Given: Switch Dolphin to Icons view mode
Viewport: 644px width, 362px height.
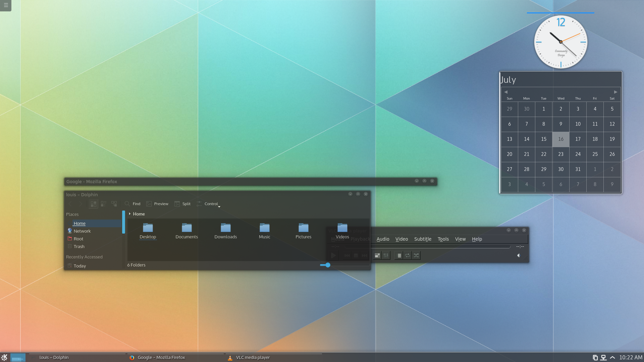Looking at the screenshot, I should (94, 204).
